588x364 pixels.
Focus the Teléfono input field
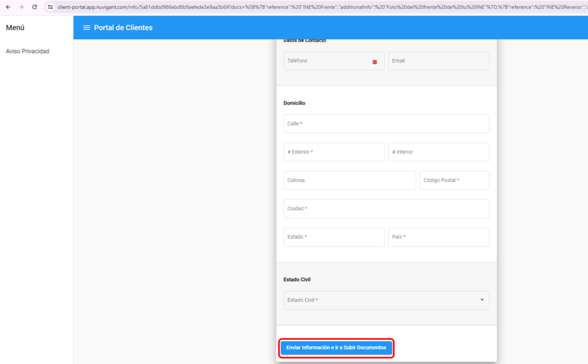pyautogui.click(x=334, y=61)
